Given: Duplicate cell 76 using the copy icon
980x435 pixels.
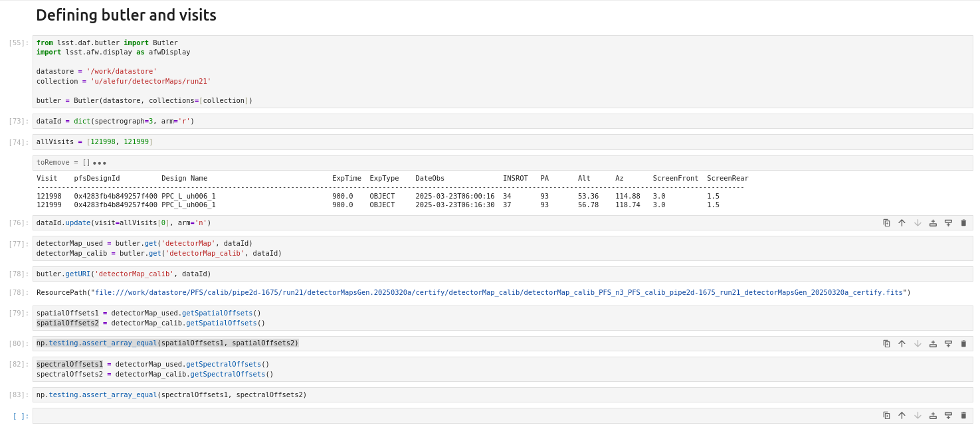Looking at the screenshot, I should 886,223.
